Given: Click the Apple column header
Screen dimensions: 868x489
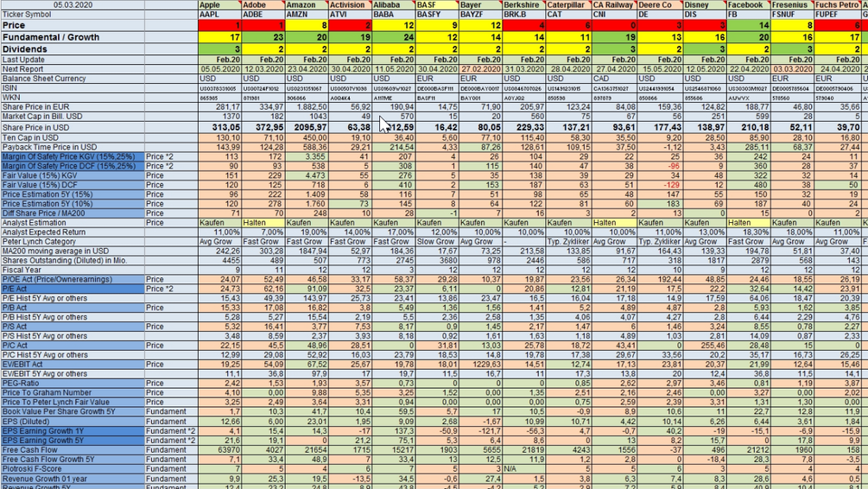Looking at the screenshot, I should (x=219, y=4).
